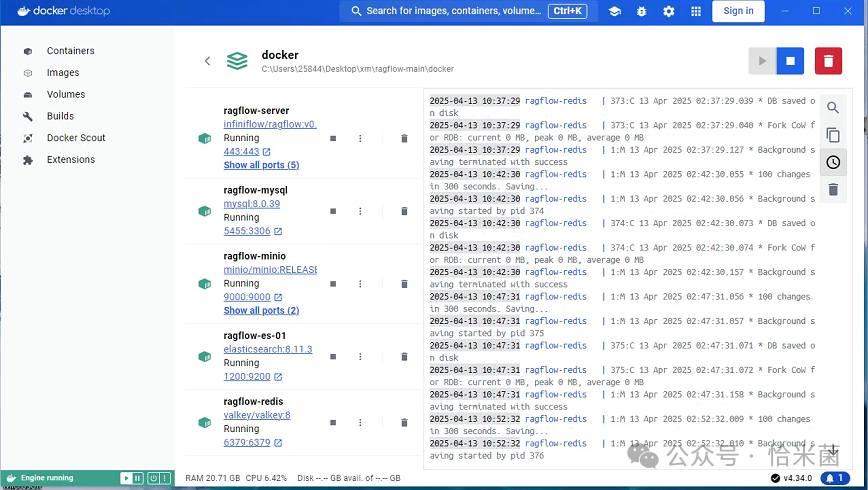Open more actions menu for ragflow-server
The image size is (868, 490).
tap(360, 138)
